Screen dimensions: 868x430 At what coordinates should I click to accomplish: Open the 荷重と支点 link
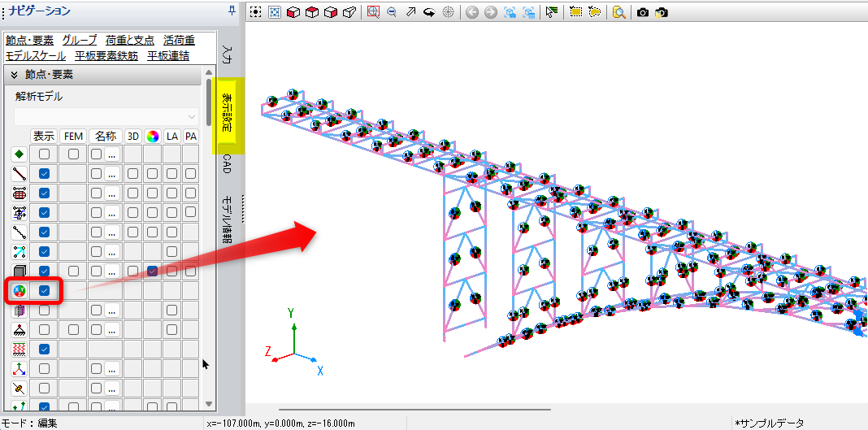[129, 40]
